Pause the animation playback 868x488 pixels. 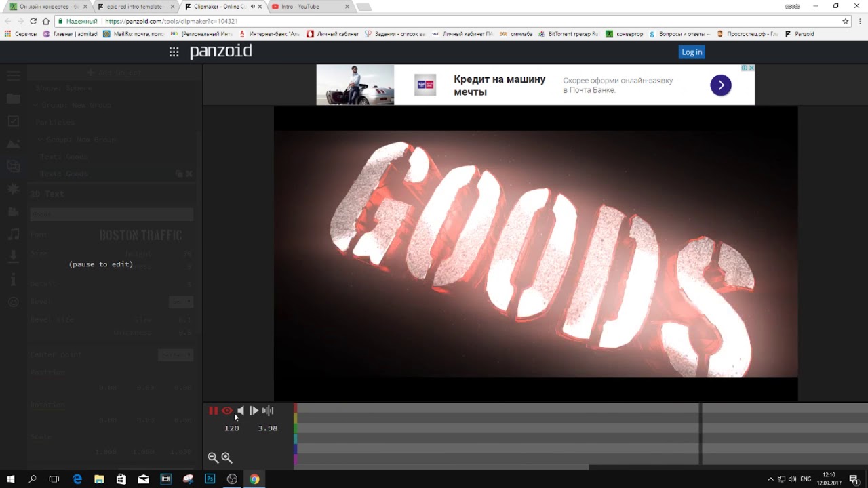213,411
